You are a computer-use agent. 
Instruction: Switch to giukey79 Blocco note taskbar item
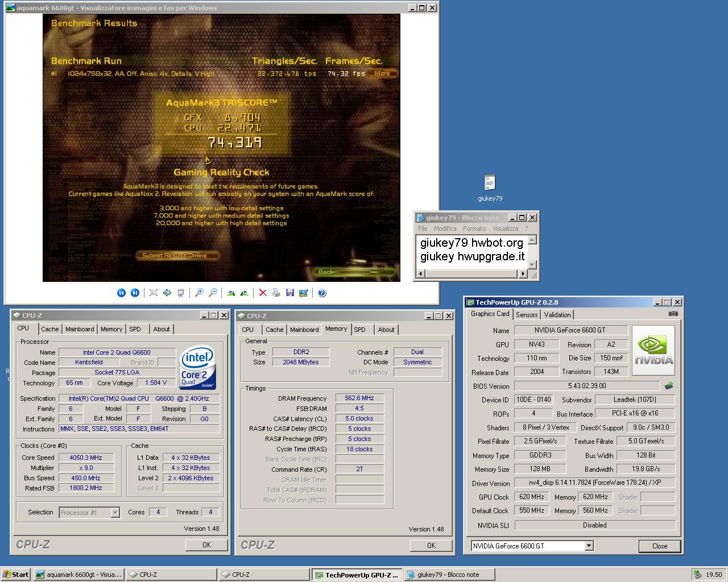449,575
